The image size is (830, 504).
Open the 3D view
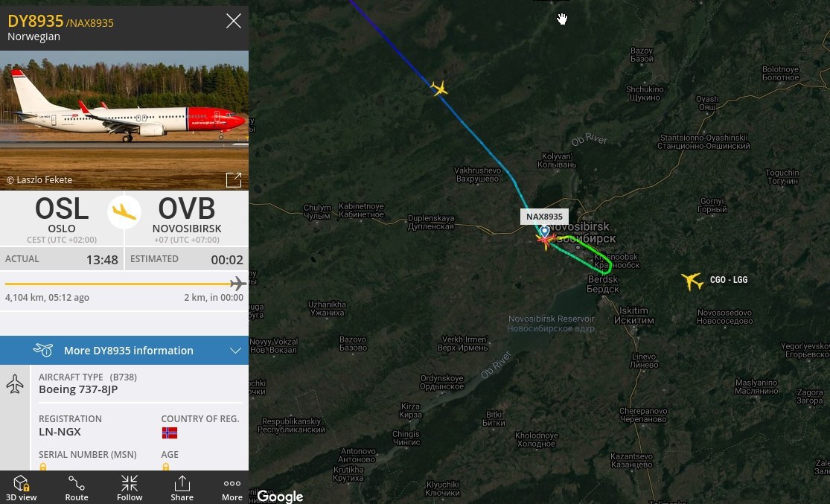(x=21, y=488)
